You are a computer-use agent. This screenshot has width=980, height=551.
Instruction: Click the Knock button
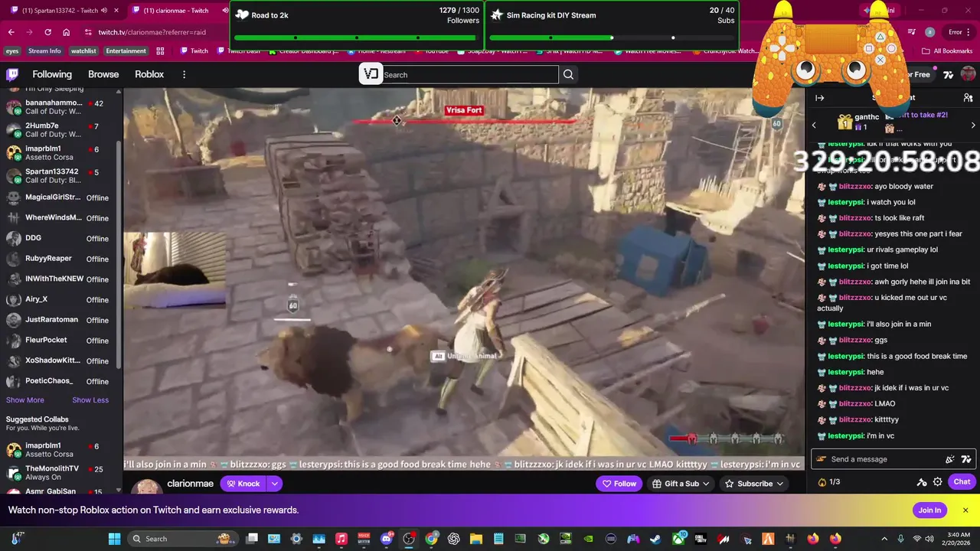[243, 484]
